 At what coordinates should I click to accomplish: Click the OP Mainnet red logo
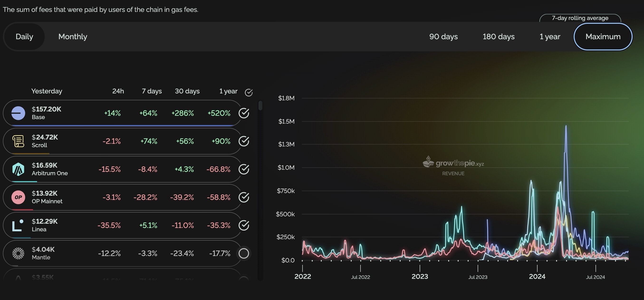[18, 197]
